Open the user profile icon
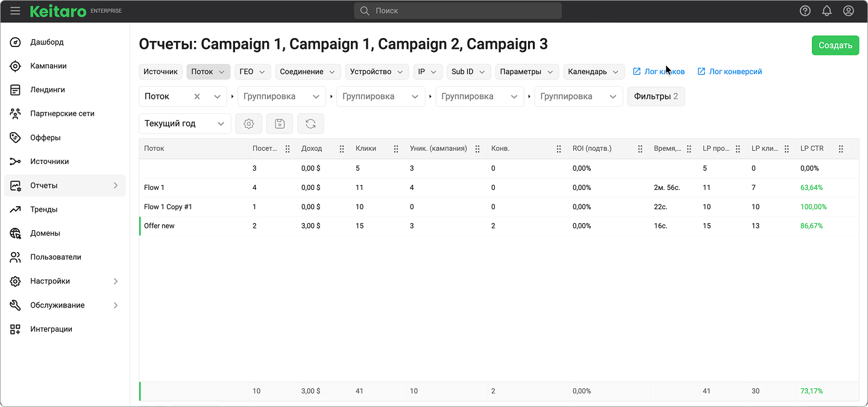The height and width of the screenshot is (407, 868). pos(848,11)
